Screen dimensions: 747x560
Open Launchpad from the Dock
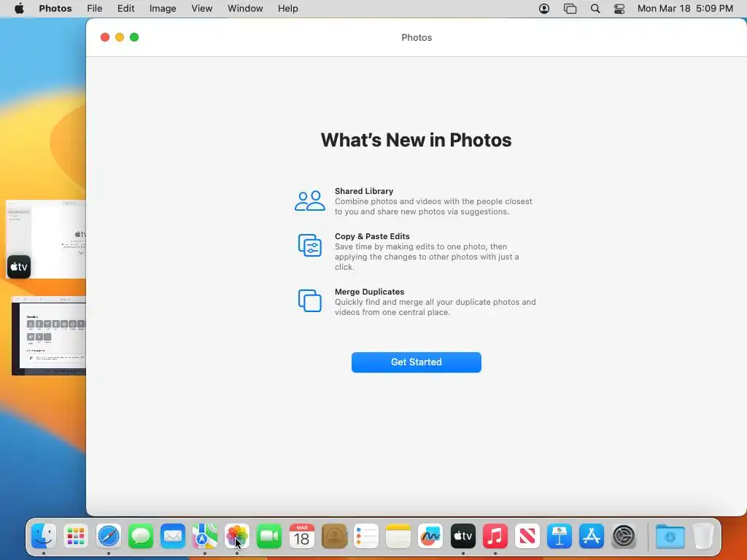76,536
